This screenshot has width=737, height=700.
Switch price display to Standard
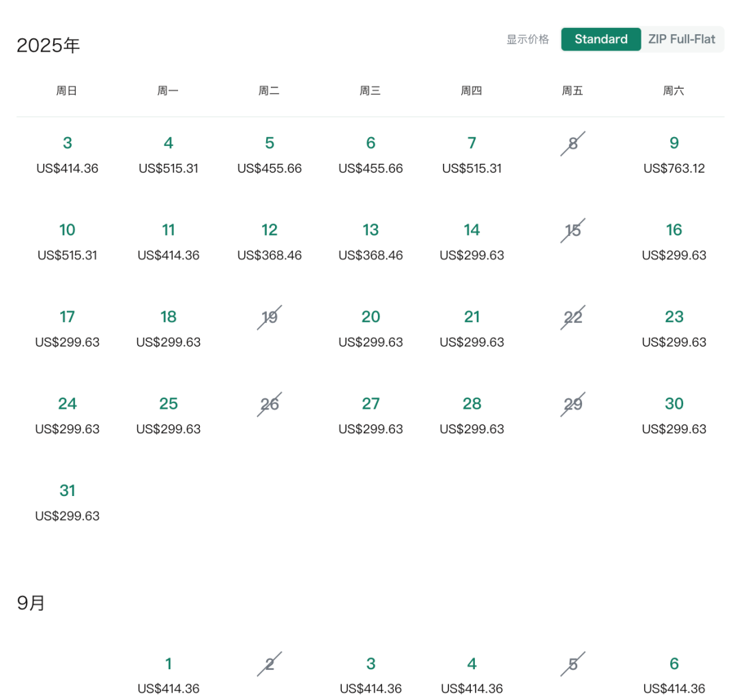[x=601, y=39]
